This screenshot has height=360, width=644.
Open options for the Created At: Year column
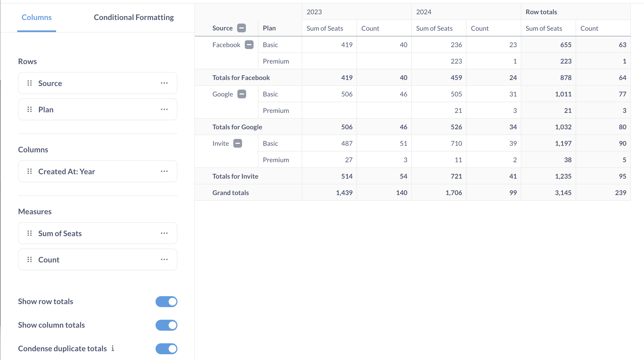click(x=164, y=171)
